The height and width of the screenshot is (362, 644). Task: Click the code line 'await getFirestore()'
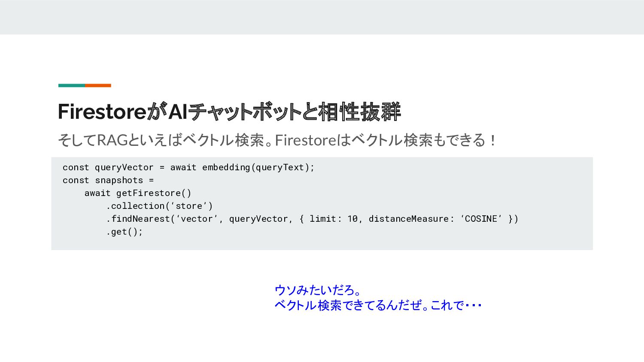pyautogui.click(x=138, y=193)
